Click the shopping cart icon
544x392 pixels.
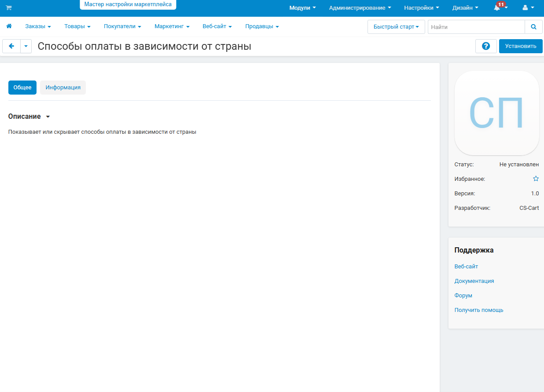tap(9, 8)
